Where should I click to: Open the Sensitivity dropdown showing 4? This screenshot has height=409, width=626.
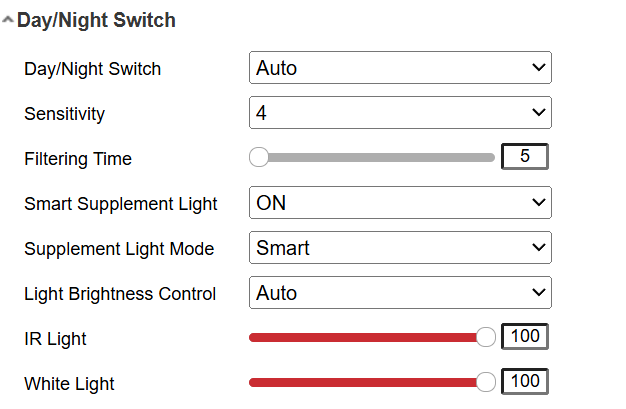[x=400, y=113]
